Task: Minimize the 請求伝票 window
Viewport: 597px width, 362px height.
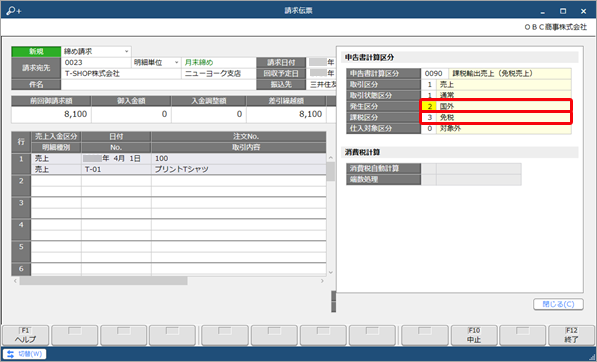Action: pos(543,11)
